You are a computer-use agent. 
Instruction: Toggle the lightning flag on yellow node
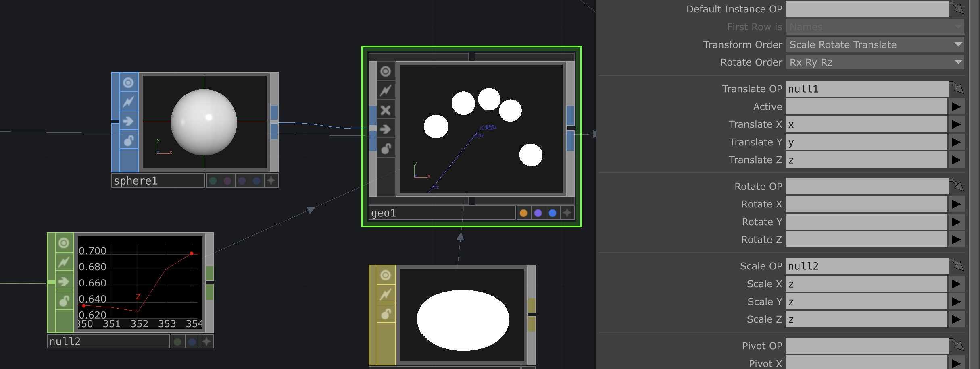(x=386, y=294)
